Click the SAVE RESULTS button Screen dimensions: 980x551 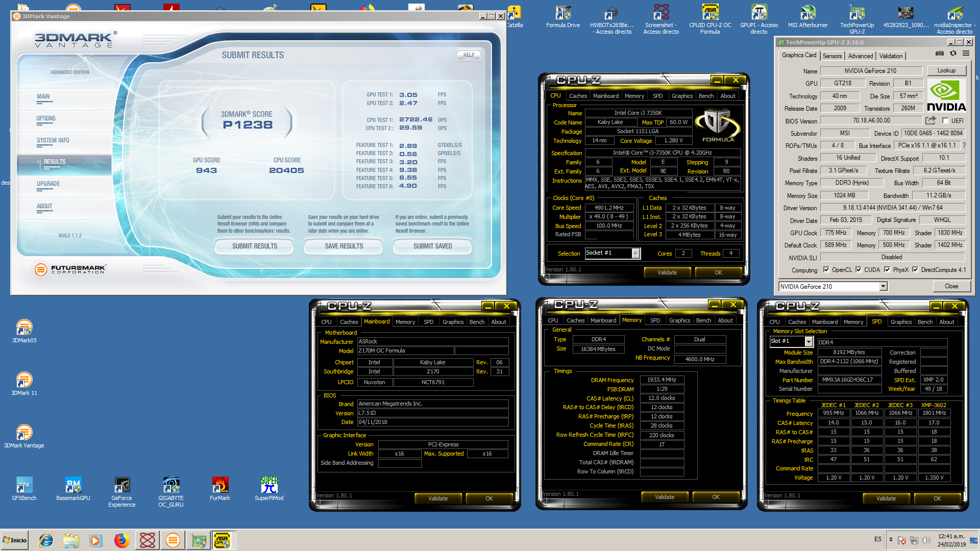click(x=344, y=246)
